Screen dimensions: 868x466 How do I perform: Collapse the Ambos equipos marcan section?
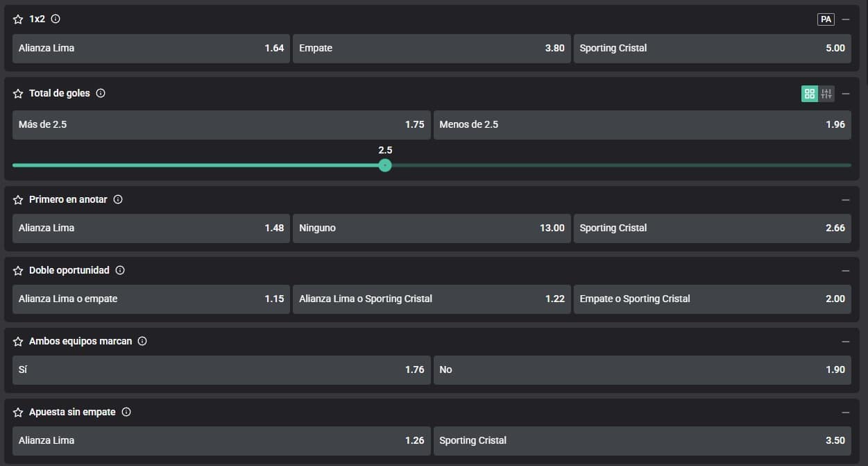[845, 341]
